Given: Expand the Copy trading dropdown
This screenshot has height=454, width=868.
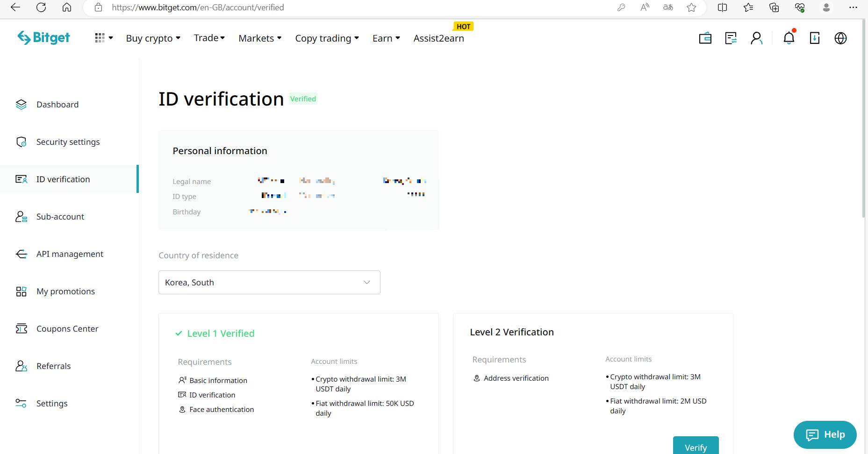Looking at the screenshot, I should (327, 38).
